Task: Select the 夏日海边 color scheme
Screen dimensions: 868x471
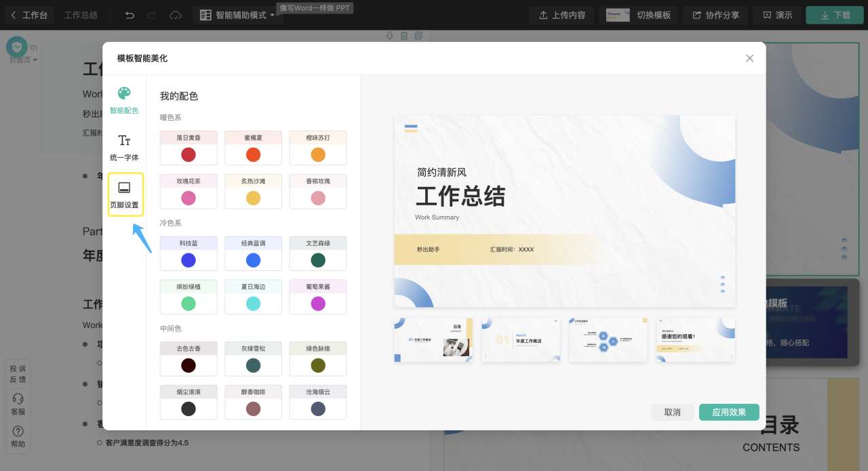Action: tap(253, 297)
